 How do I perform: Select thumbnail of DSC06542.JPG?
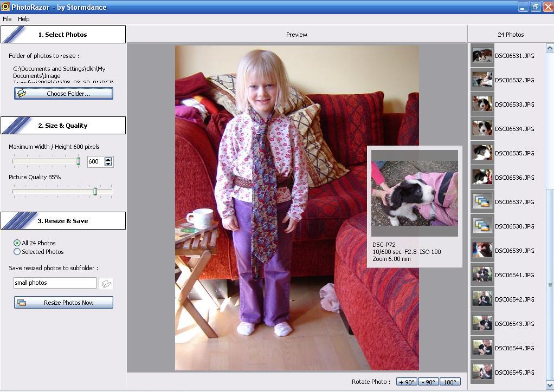(x=482, y=299)
